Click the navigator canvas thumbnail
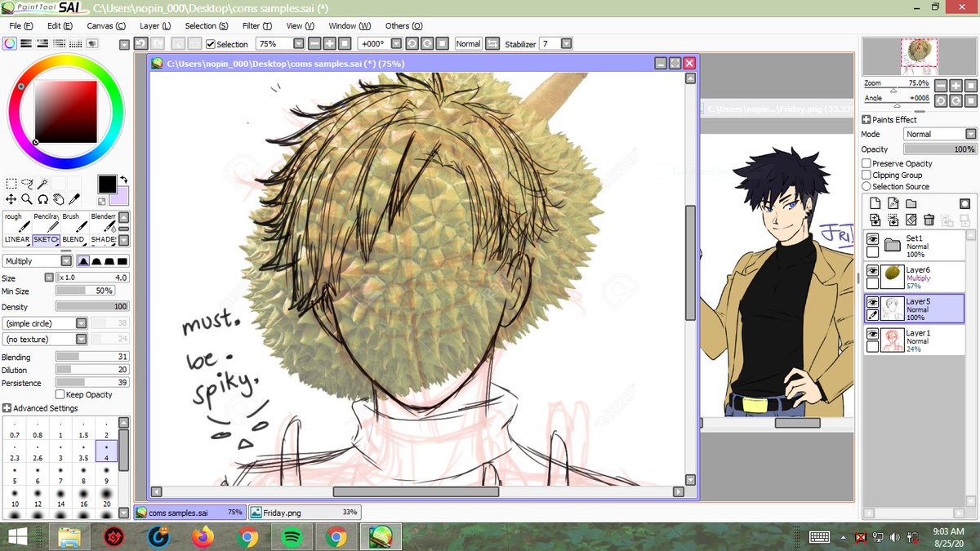The image size is (980, 551). click(x=920, y=56)
